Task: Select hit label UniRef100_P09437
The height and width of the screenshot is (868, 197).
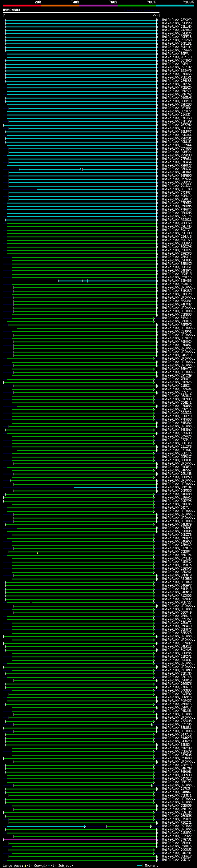Action: click(177, 701)
